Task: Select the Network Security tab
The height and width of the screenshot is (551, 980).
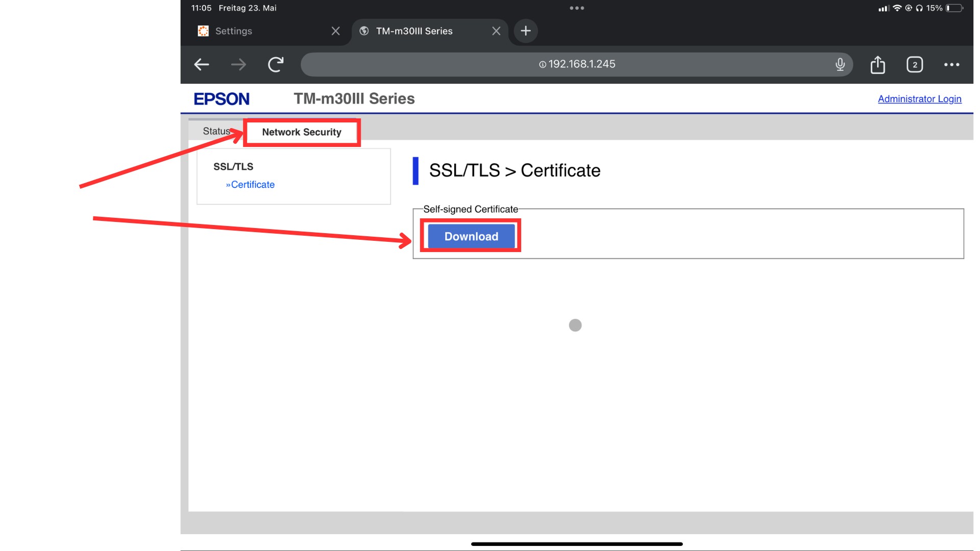Action: click(x=302, y=132)
